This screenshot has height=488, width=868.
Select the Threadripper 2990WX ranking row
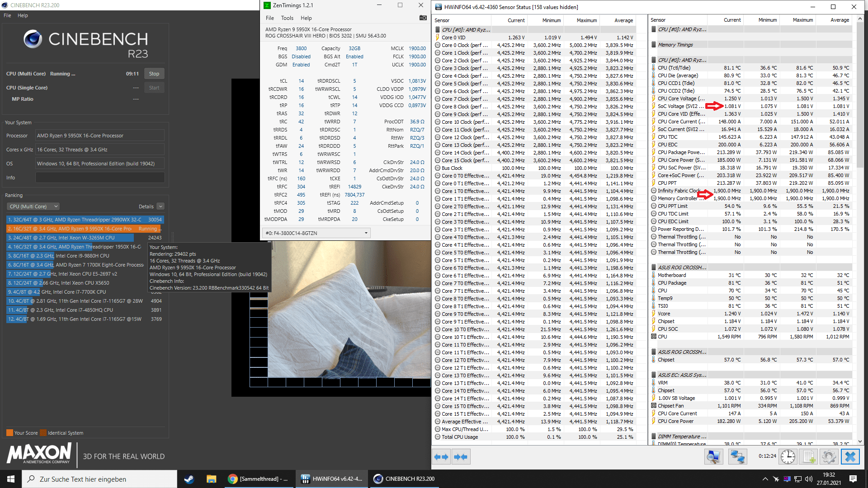[85, 220]
